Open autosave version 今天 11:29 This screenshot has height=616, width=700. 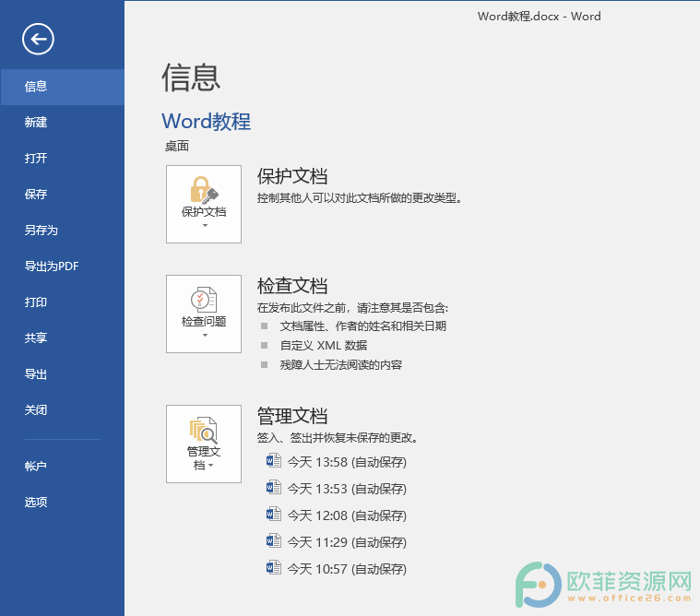347,542
